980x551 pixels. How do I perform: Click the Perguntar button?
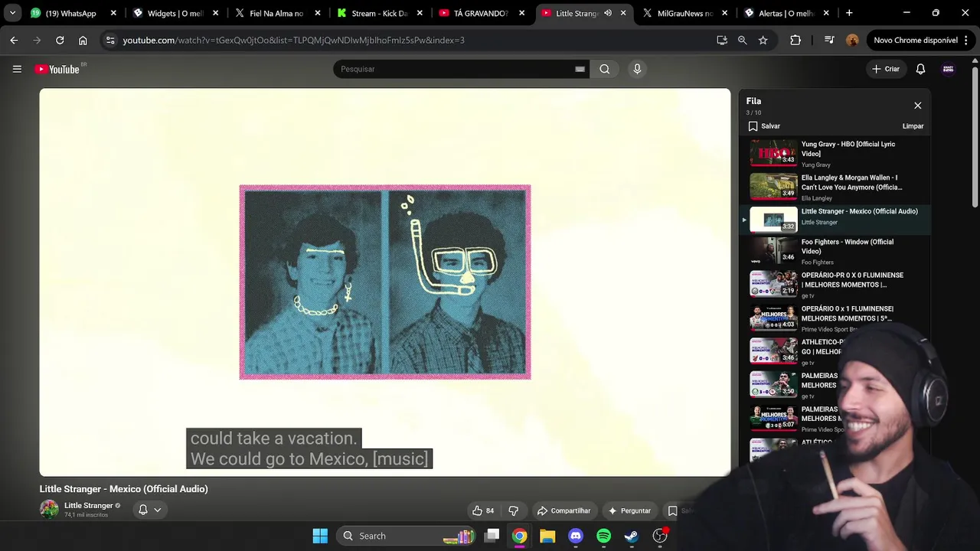click(x=629, y=510)
